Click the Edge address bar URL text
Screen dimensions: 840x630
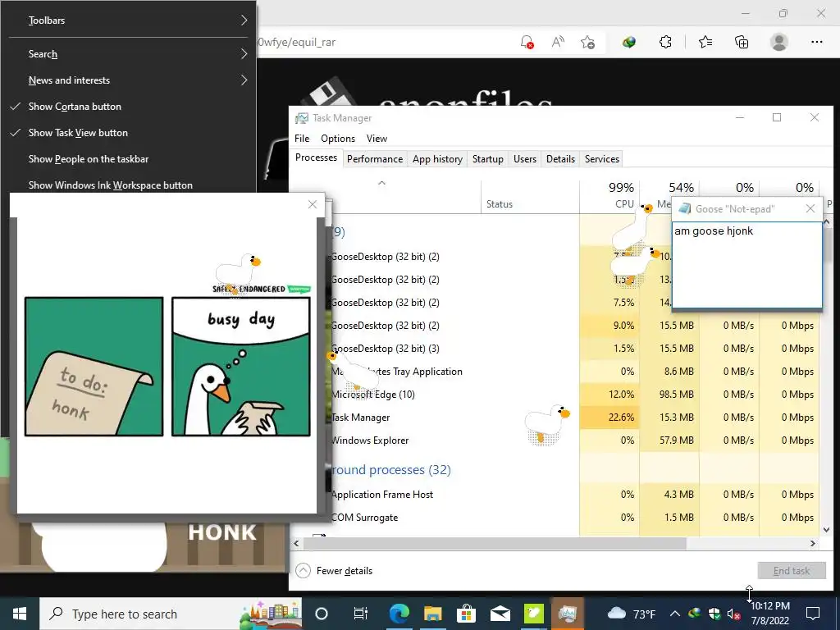[x=296, y=42]
